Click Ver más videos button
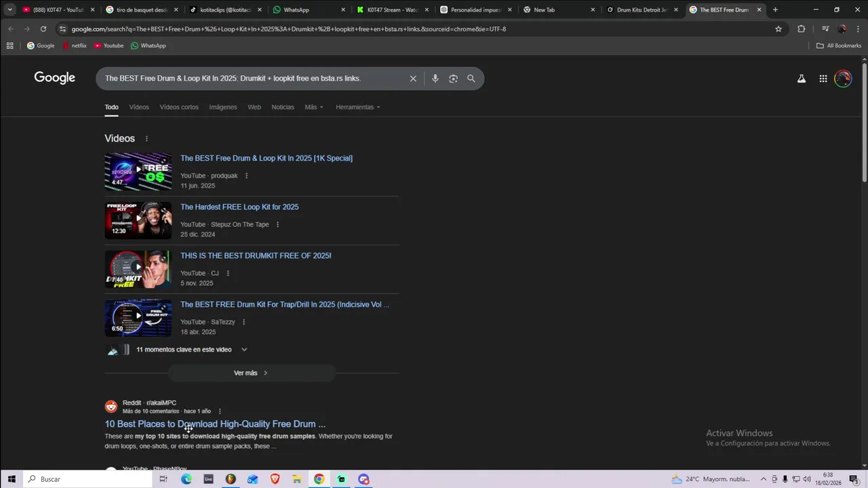Viewport: 868px width, 488px height. 251,373
